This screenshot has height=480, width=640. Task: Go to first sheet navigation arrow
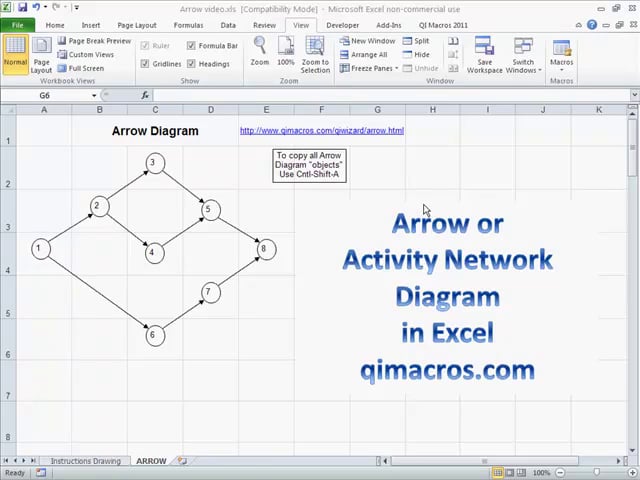click(x=6, y=461)
